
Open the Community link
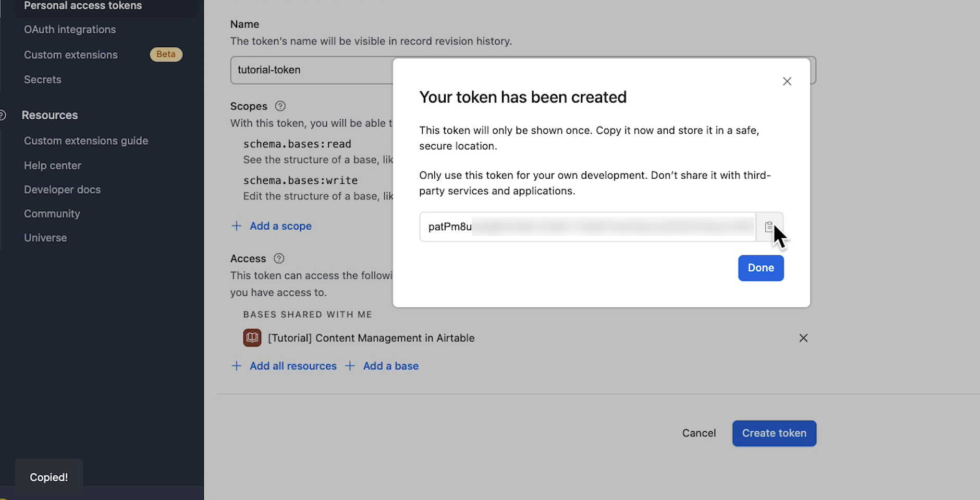(x=52, y=214)
